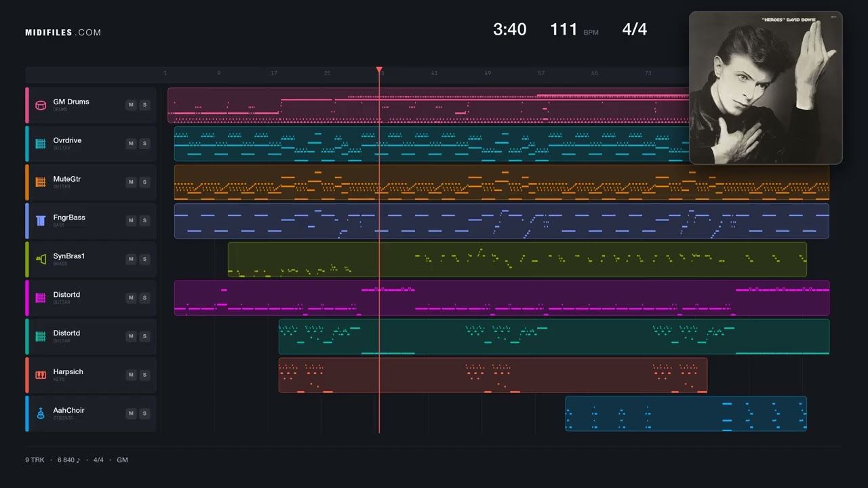This screenshot has width=868, height=488.
Task: Solo the AahChoir track
Action: [x=144, y=414]
